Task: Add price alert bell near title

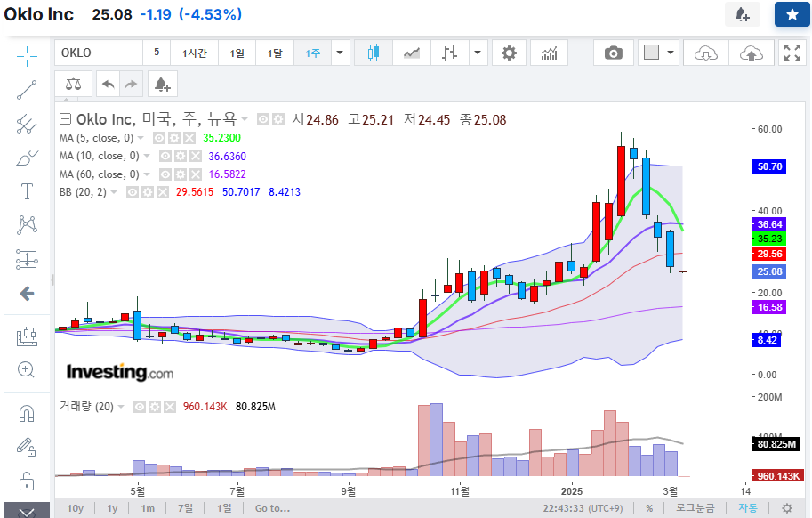Action: click(x=743, y=14)
